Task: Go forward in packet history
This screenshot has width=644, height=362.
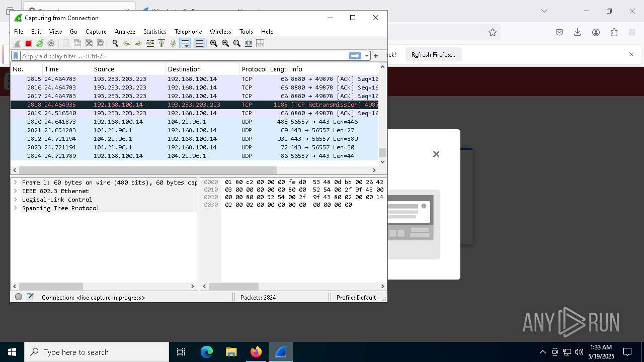Action: (x=138, y=43)
